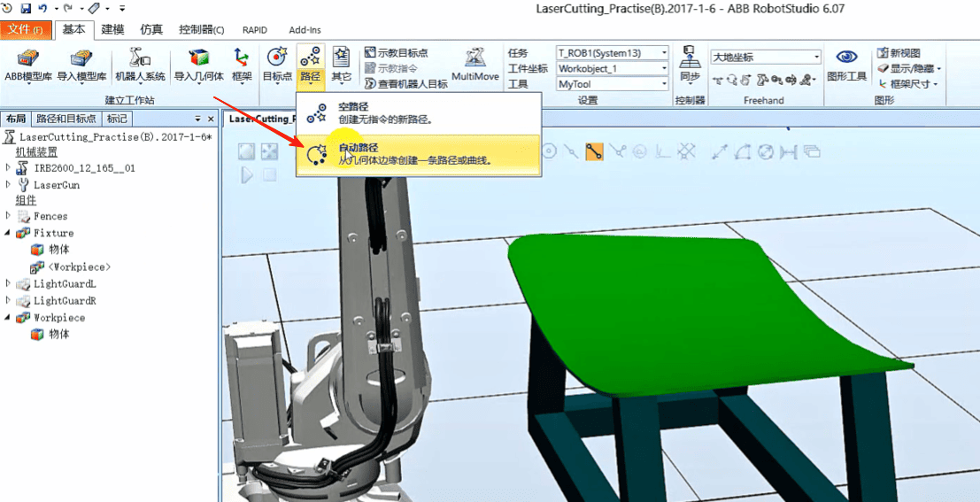Select the diameter measure tool

coord(767,151)
